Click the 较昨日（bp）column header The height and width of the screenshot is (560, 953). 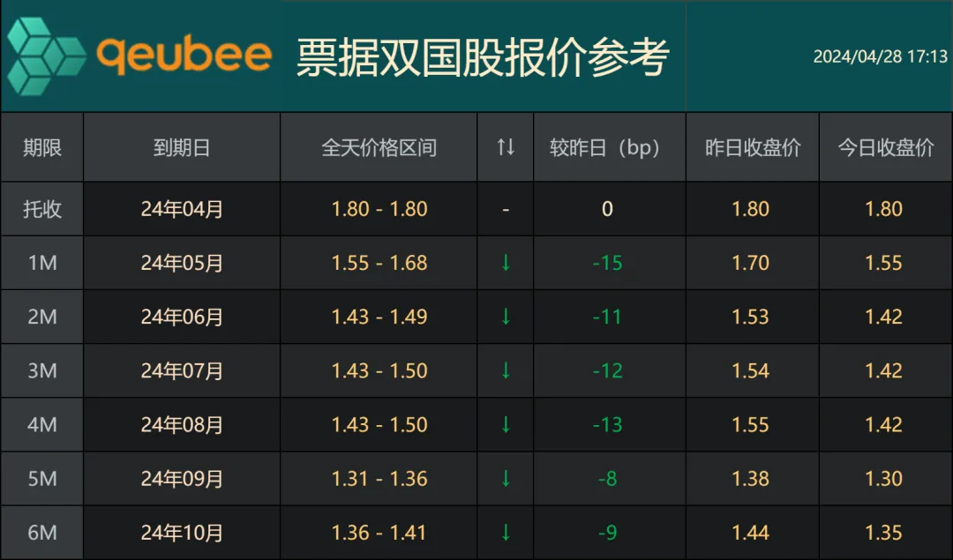click(x=607, y=147)
